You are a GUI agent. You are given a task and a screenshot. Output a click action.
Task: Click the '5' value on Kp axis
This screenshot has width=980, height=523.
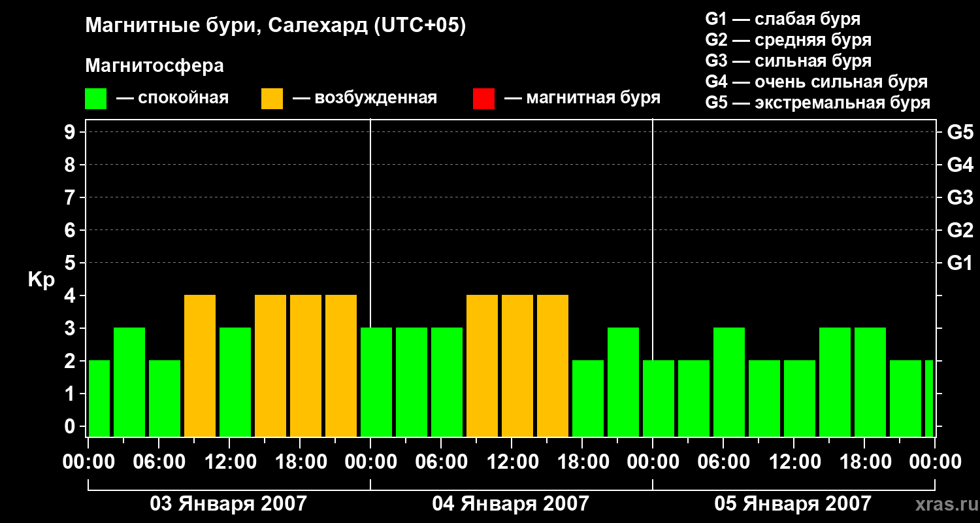coord(71,263)
